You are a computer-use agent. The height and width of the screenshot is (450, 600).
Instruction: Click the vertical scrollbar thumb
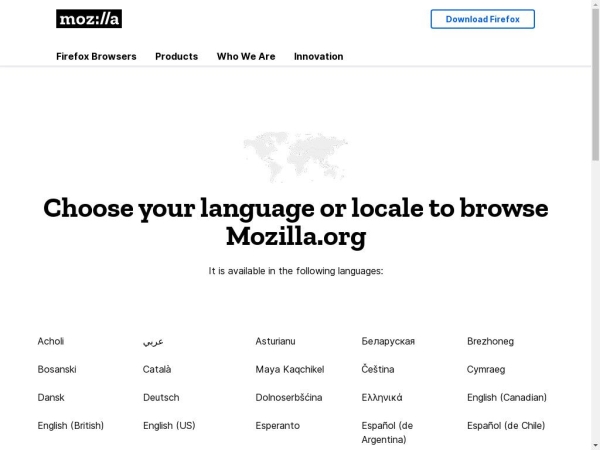[595, 84]
